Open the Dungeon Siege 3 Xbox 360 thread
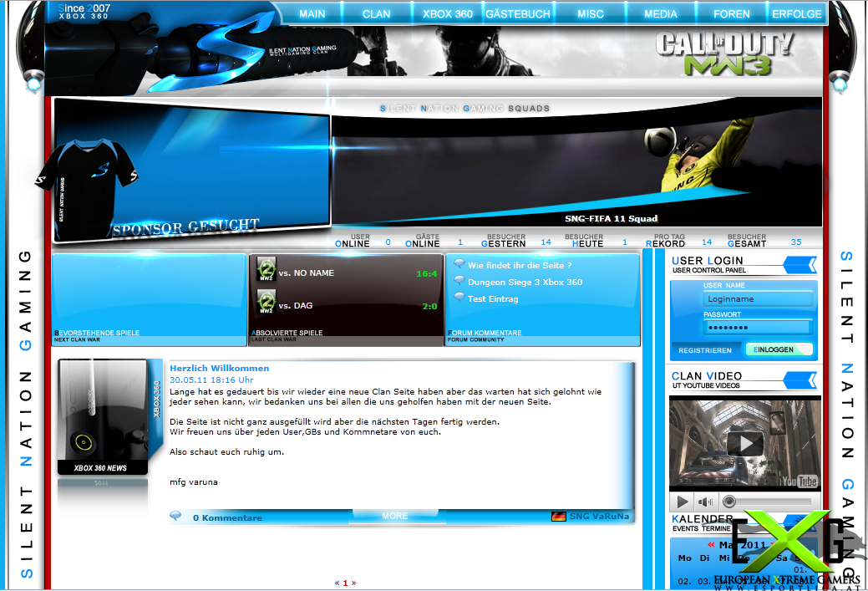 (525, 282)
